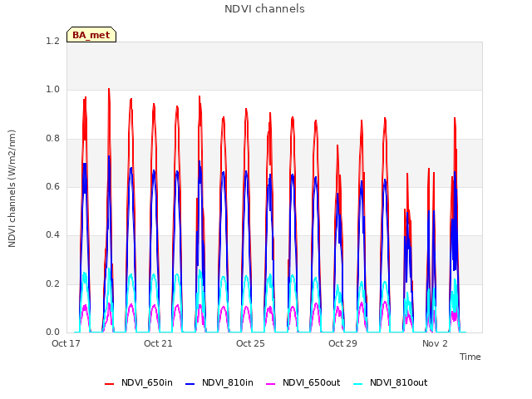Click the magenta NDVI_650out legend swatch

click(x=270, y=384)
